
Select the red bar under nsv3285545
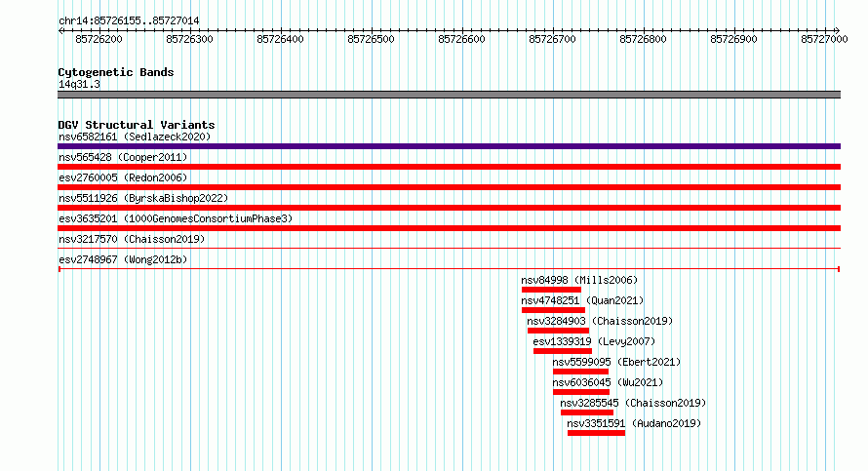pyautogui.click(x=587, y=412)
